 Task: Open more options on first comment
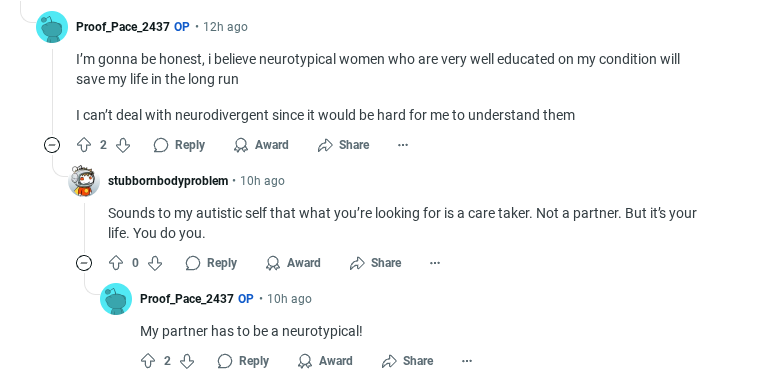click(403, 145)
